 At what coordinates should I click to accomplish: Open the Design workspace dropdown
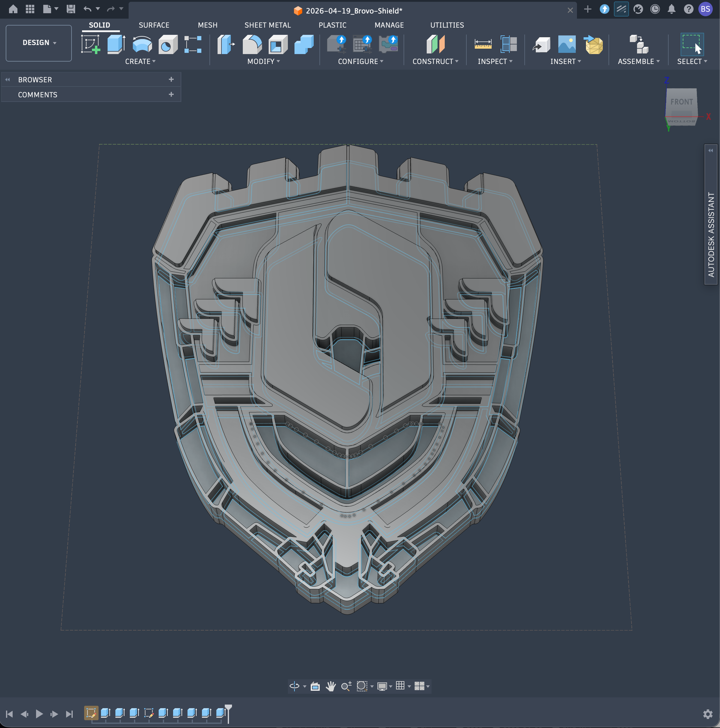coord(39,43)
